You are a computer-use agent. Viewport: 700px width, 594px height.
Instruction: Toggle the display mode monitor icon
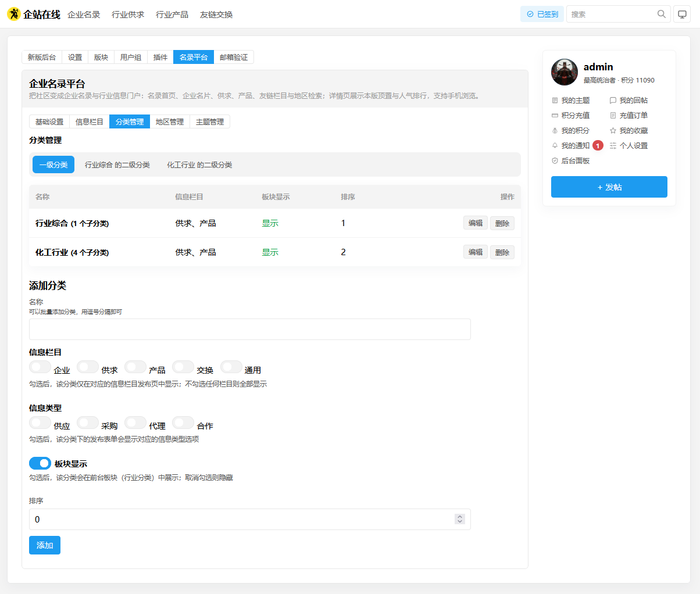[682, 14]
